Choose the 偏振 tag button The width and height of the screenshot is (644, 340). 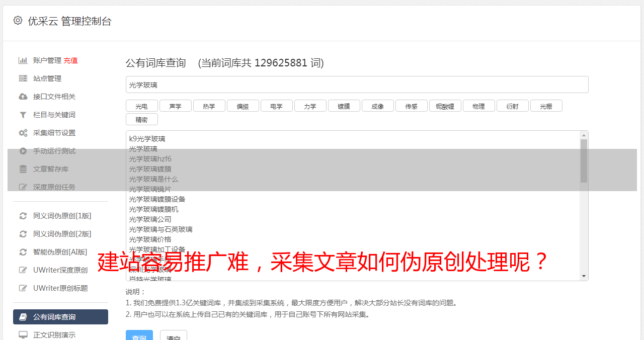(243, 106)
